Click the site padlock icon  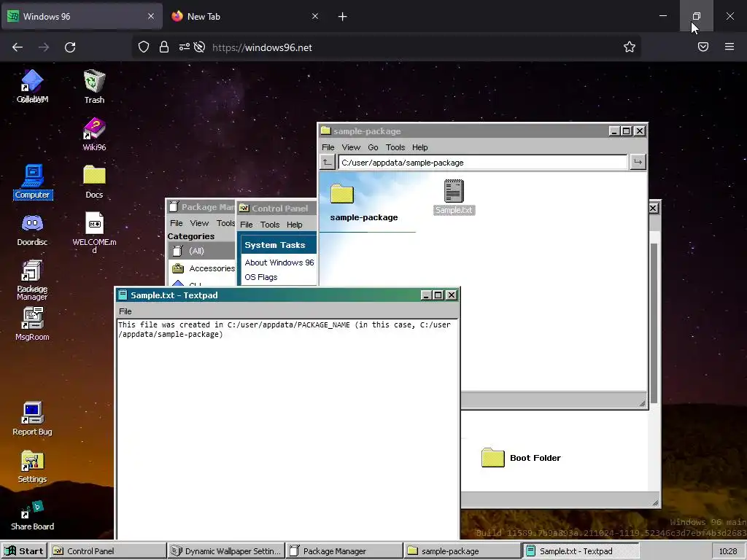pyautogui.click(x=164, y=47)
